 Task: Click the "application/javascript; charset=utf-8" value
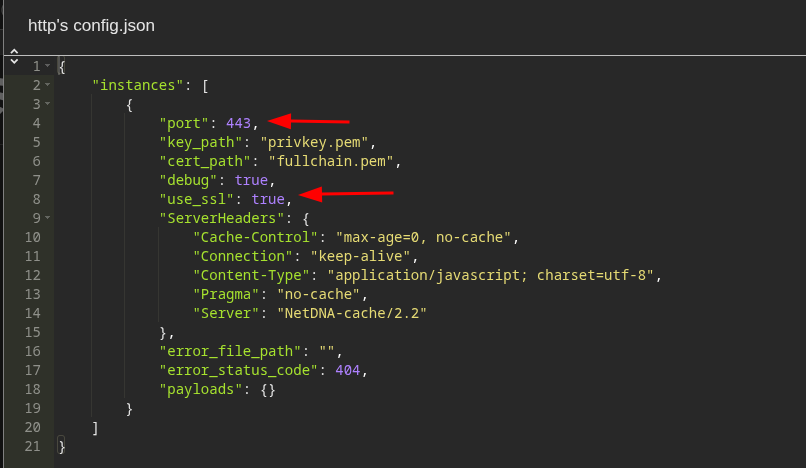(490, 276)
